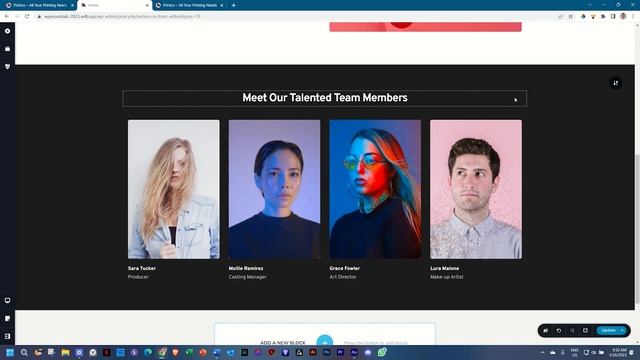Open Adobe Photoshop from the taskbar
The height and width of the screenshot is (360, 640).
(327, 352)
